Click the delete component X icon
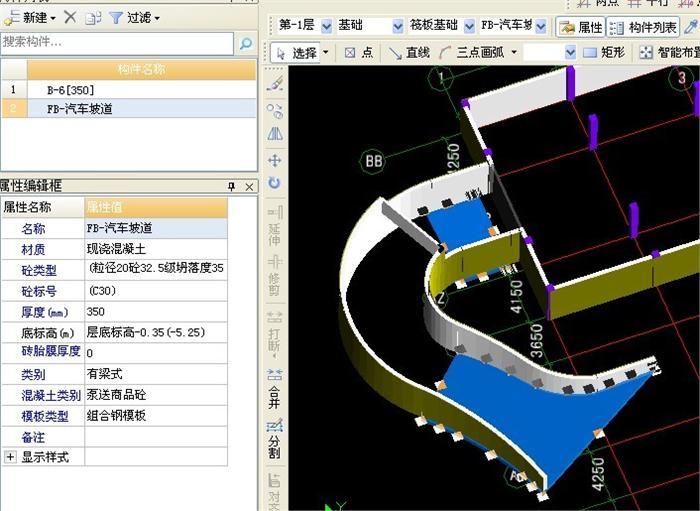 [69, 17]
